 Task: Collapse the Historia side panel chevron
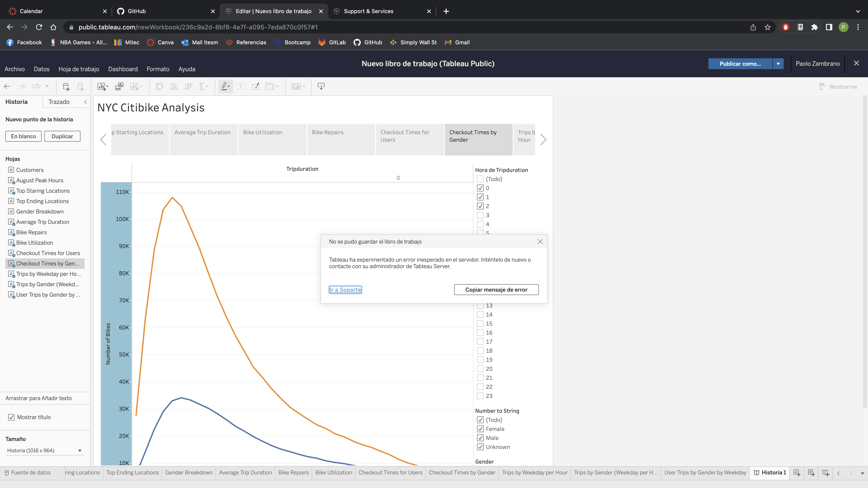(86, 102)
